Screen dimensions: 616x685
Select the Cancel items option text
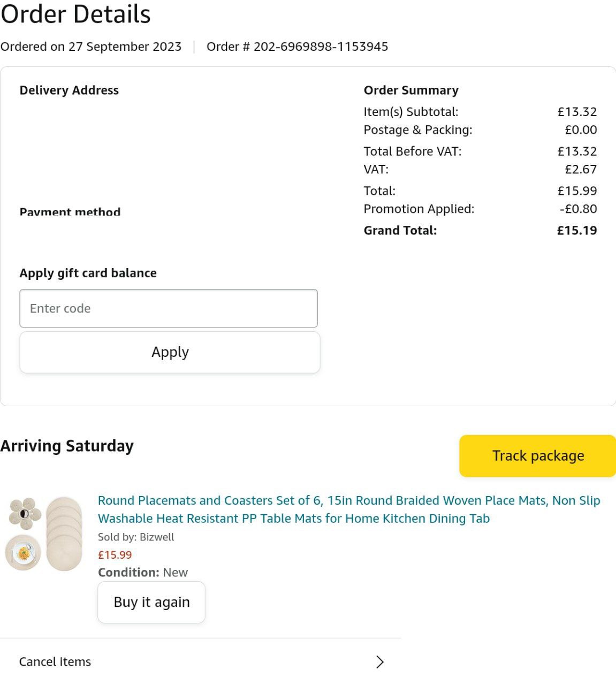(55, 662)
